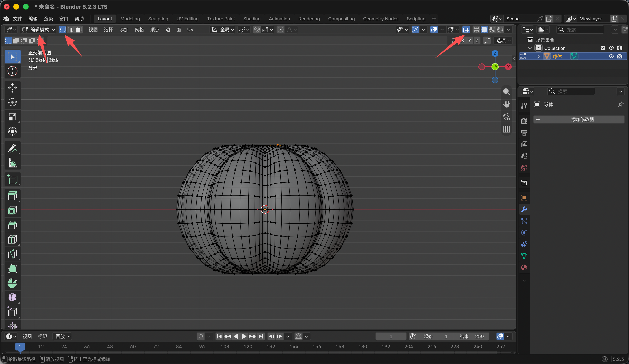Open the 回放 playback dropdown
This screenshot has width=629, height=364.
(63, 336)
